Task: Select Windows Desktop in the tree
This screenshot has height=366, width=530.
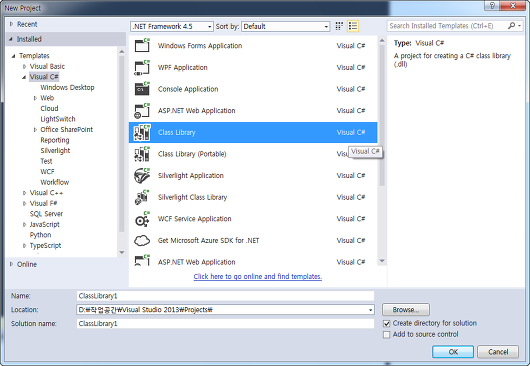Action: point(67,88)
